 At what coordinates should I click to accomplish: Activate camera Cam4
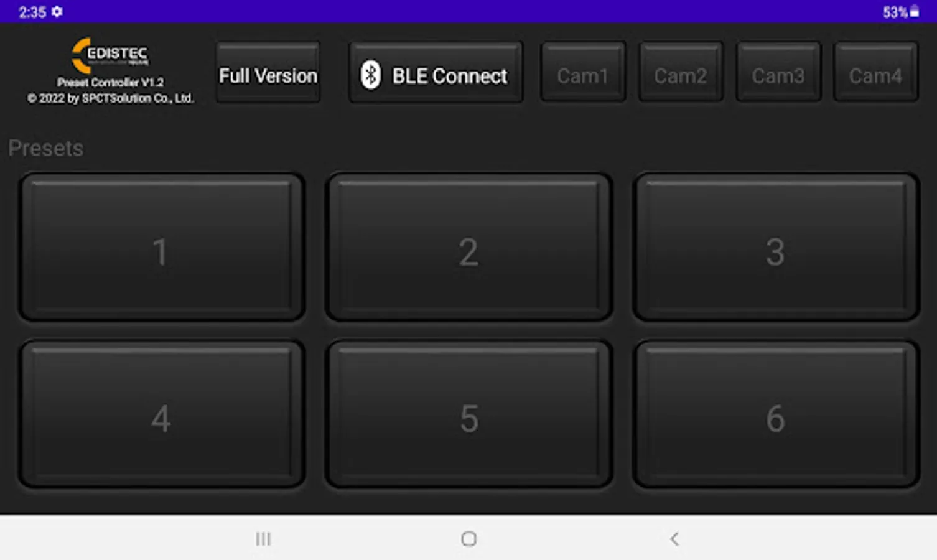[x=875, y=72]
